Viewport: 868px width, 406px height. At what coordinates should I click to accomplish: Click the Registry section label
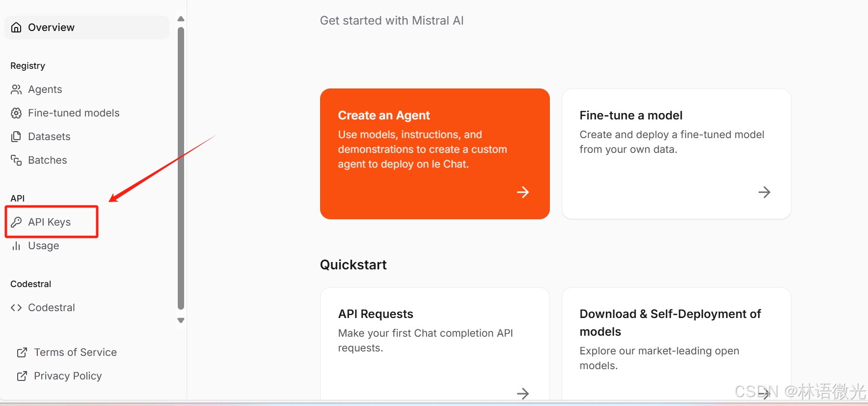pyautogui.click(x=27, y=66)
